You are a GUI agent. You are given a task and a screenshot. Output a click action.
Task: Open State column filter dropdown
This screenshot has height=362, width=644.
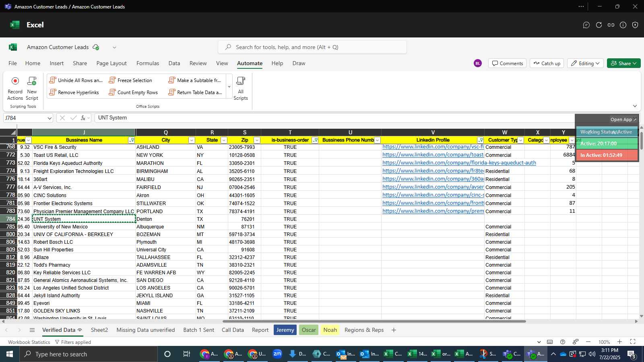(x=224, y=140)
